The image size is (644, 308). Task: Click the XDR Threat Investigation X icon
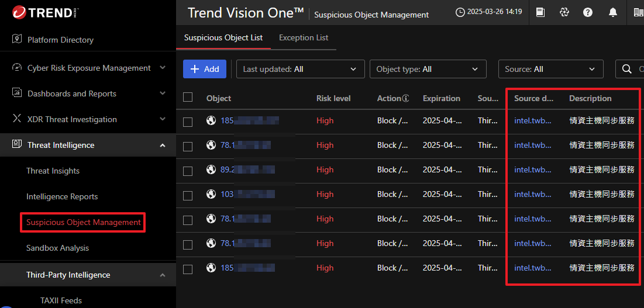(17, 119)
